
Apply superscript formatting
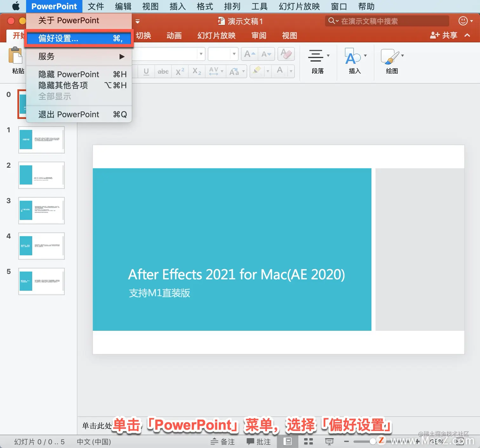point(180,71)
